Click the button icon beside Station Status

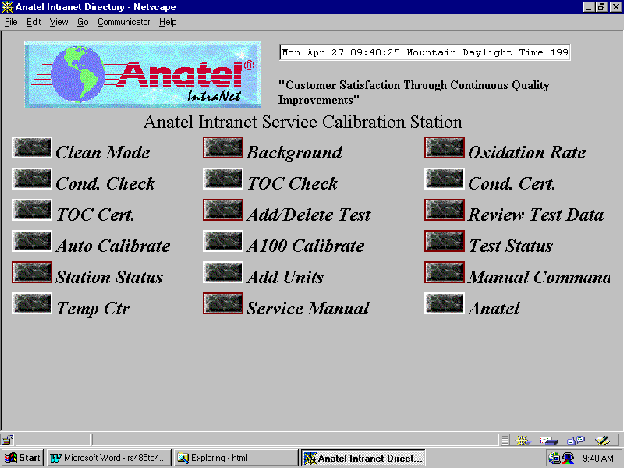32,272
